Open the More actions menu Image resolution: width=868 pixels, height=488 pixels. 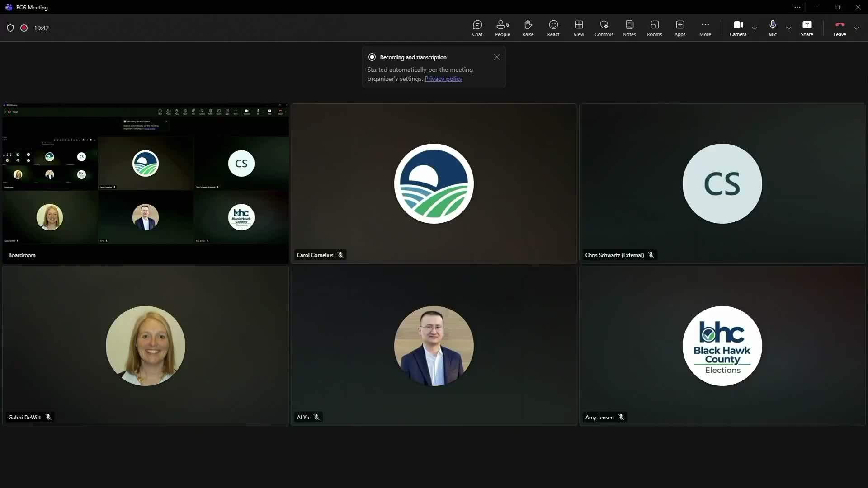point(705,28)
